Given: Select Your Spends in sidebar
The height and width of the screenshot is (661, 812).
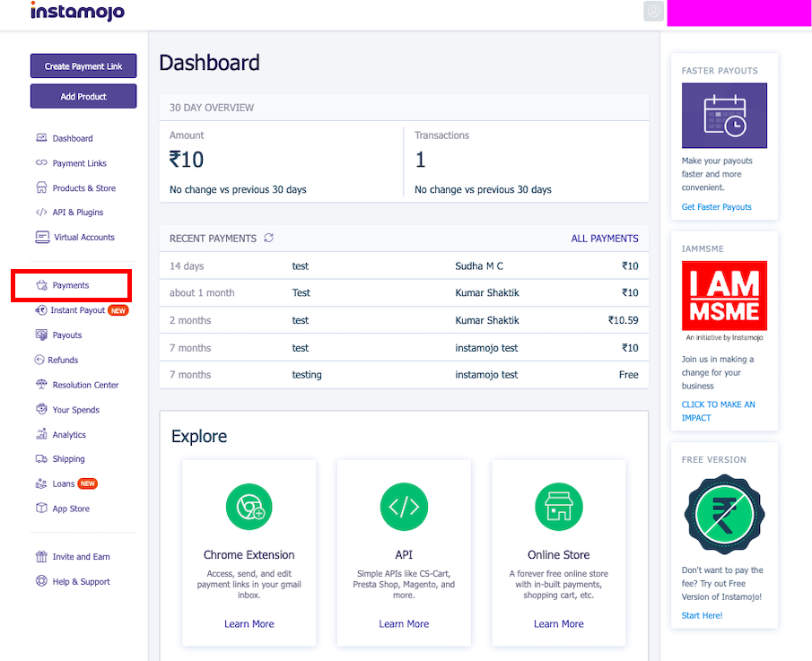Looking at the screenshot, I should click(75, 410).
